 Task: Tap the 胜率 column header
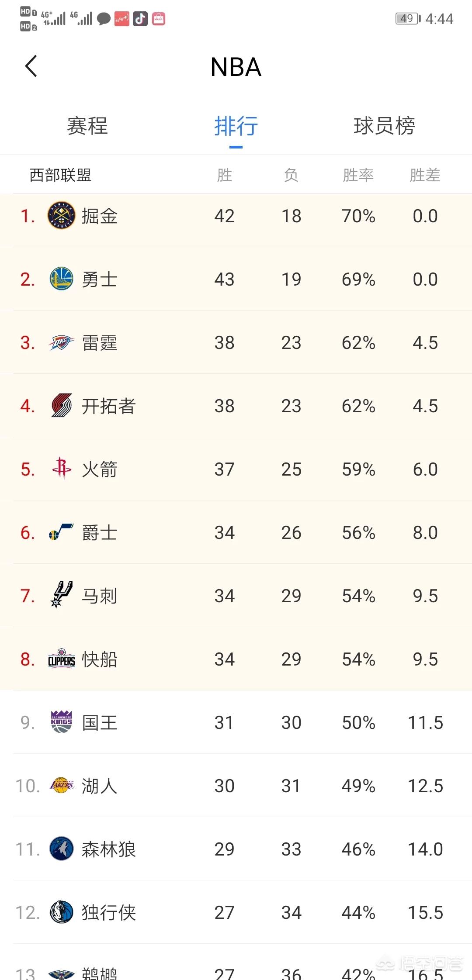pyautogui.click(x=358, y=175)
